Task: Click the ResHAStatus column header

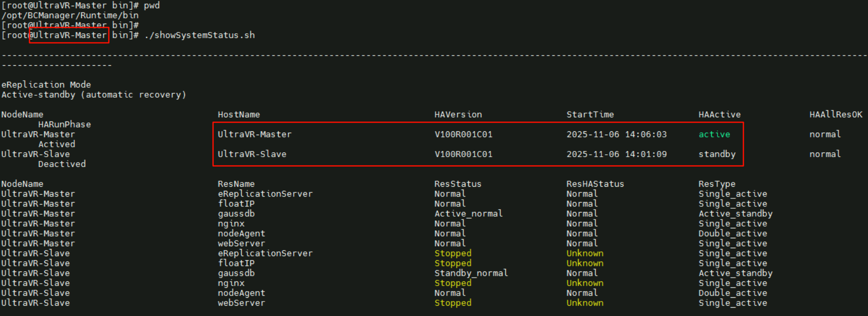Action: (595, 184)
